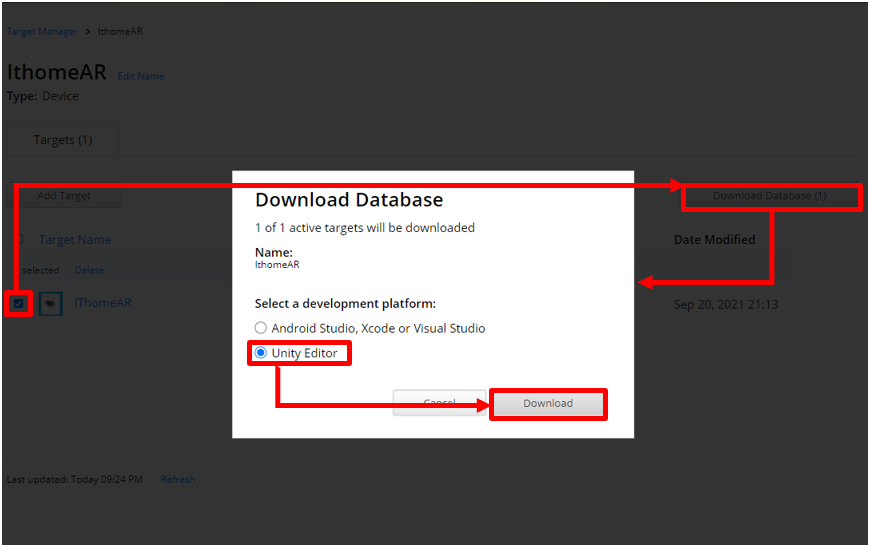Click the IthomeAR breadcrumb text
This screenshot has width=870, height=545.
click(120, 32)
